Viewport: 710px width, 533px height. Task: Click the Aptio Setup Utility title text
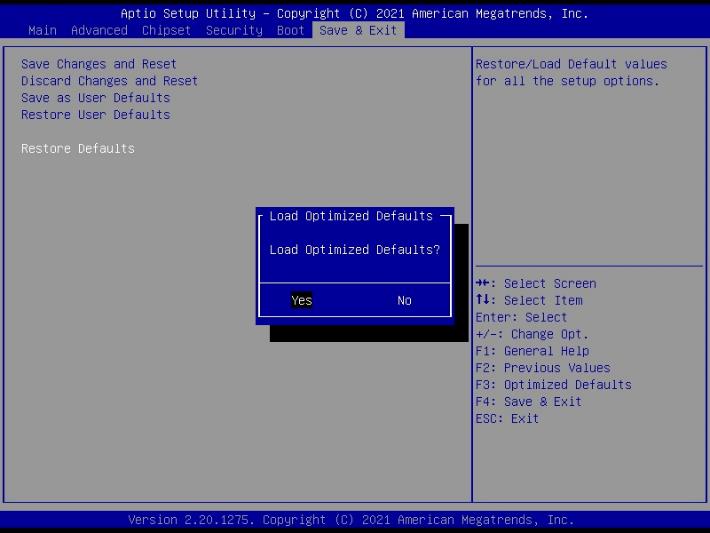(x=354, y=14)
